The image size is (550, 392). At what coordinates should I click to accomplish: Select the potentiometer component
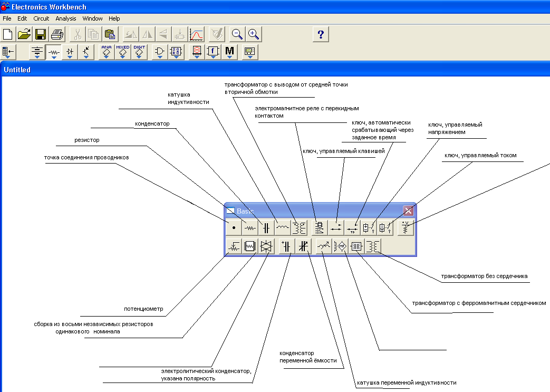[x=234, y=246]
